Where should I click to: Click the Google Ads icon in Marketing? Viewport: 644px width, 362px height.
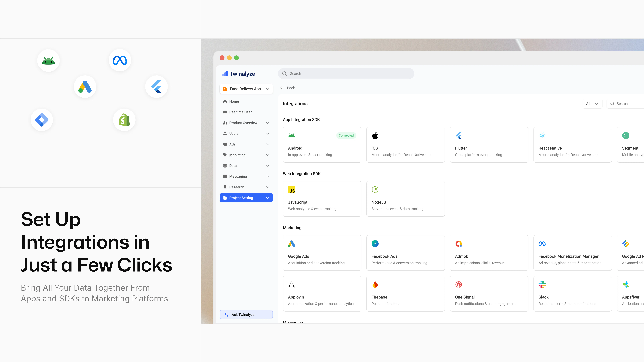[291, 244]
